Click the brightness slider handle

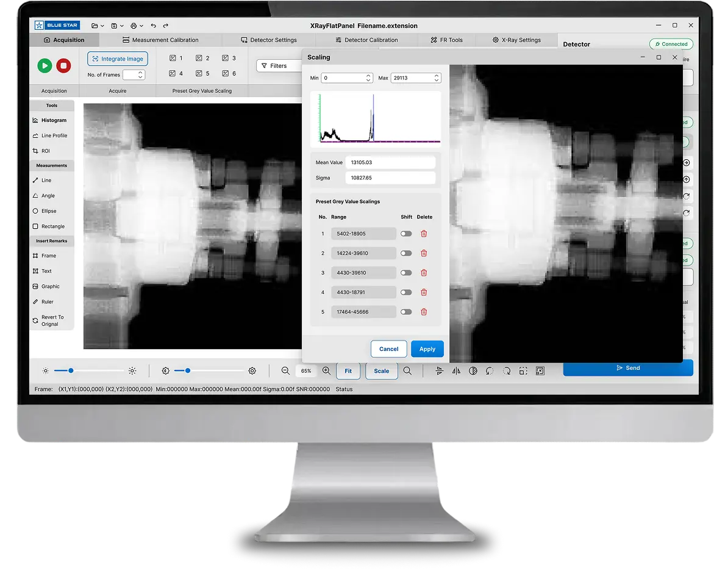[71, 370]
